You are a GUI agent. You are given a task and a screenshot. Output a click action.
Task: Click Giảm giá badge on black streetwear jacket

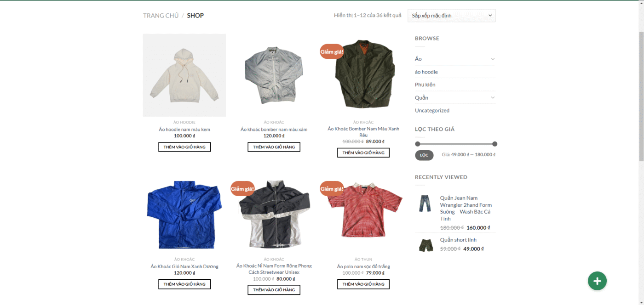tap(242, 189)
